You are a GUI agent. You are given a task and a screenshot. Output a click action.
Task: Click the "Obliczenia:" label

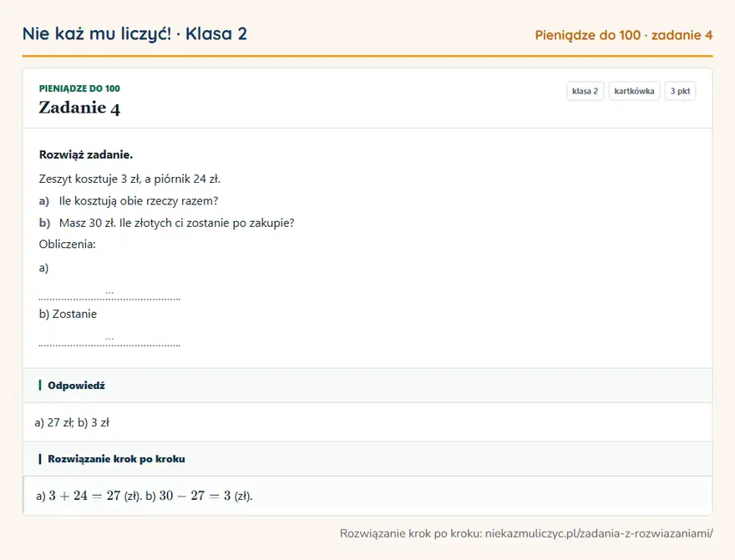[x=67, y=244]
